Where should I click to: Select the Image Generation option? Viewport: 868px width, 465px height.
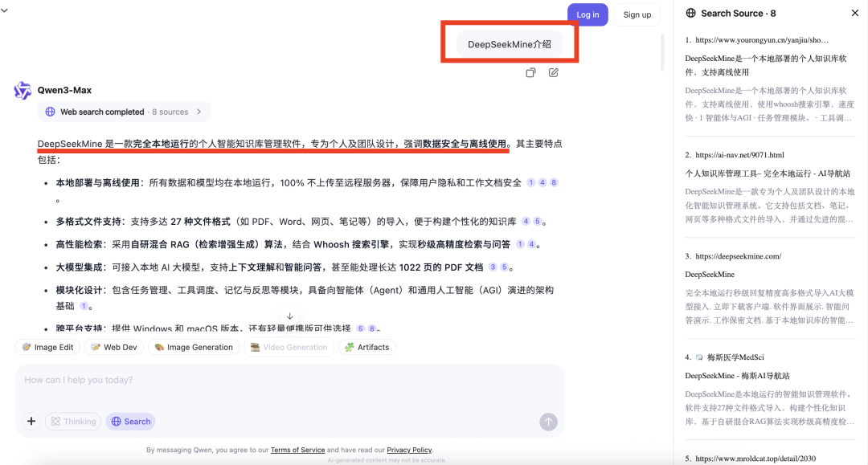point(194,347)
